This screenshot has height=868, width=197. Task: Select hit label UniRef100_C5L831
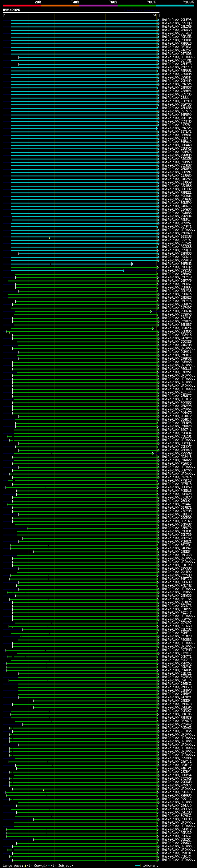coord(177,532)
